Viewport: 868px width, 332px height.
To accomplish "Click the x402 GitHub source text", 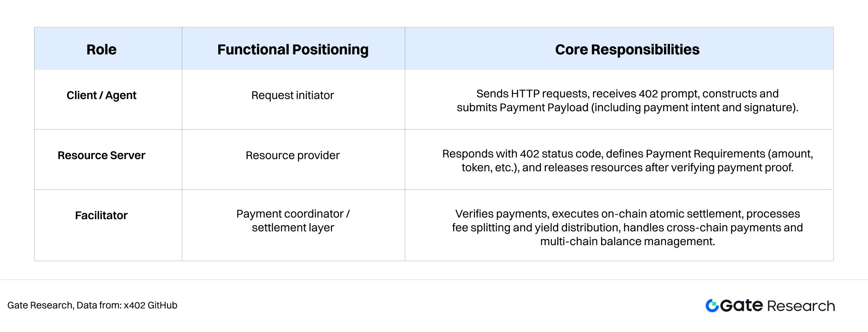I will pos(150,305).
